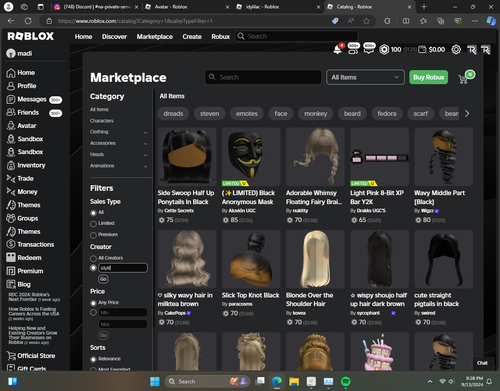Open the Settings gear in Roblox header

[x=456, y=50]
